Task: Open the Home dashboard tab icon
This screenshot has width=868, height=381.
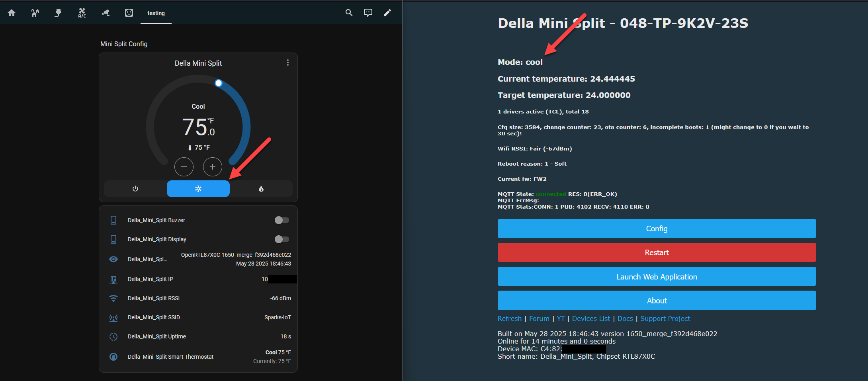Action: click(x=12, y=13)
